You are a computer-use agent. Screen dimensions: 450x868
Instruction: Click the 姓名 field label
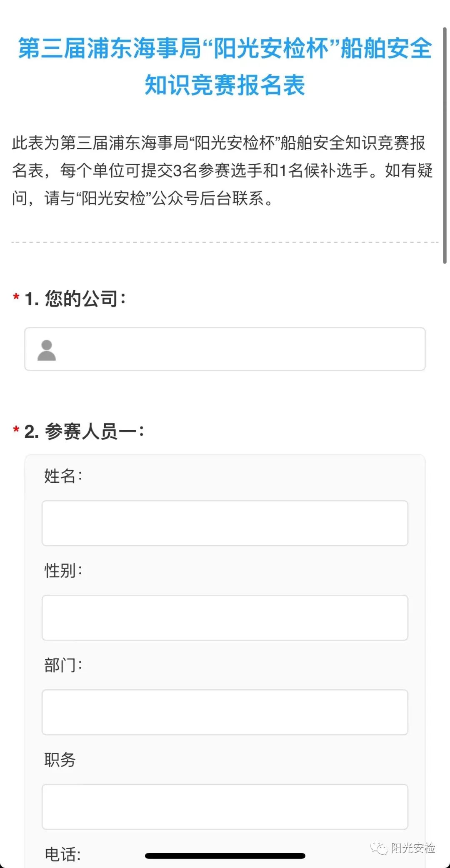point(63,476)
